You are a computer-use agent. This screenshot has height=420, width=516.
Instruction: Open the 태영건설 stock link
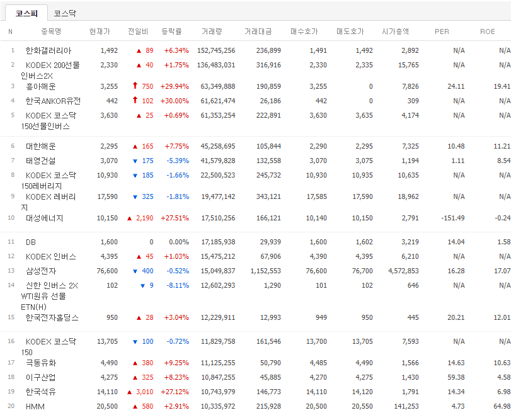[41, 161]
